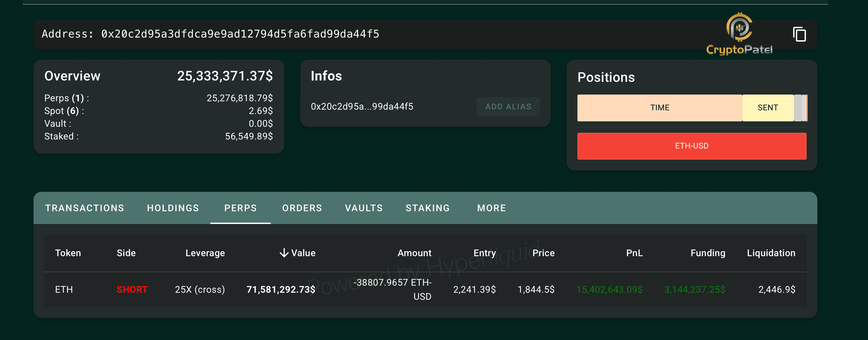Click the Spot value 2.69$
This screenshot has width=868, height=340.
point(260,111)
